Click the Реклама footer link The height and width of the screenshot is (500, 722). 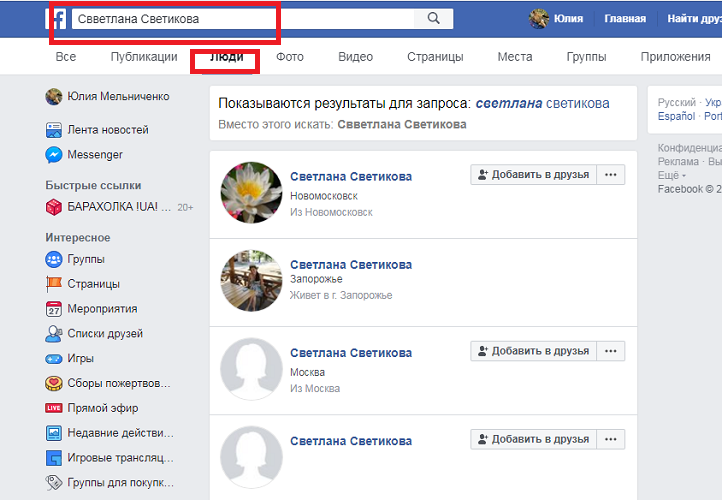(678, 162)
